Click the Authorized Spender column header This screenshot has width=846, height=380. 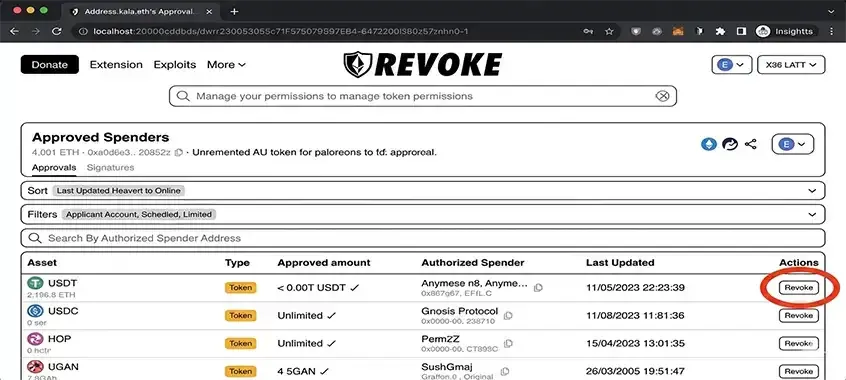[473, 263]
